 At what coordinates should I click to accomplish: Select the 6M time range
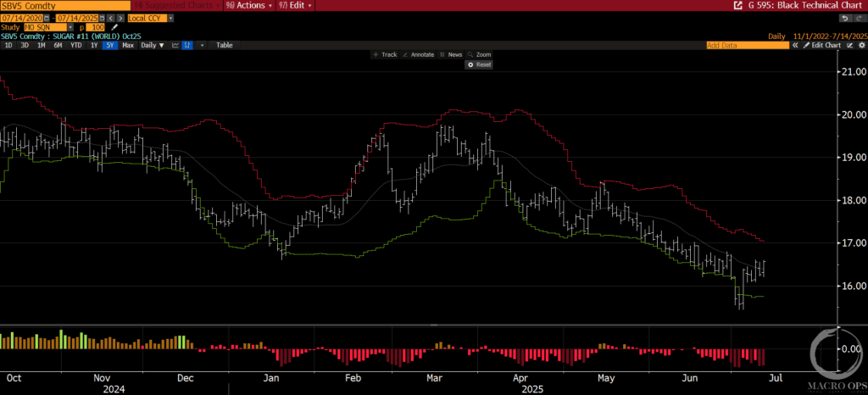pyautogui.click(x=58, y=46)
